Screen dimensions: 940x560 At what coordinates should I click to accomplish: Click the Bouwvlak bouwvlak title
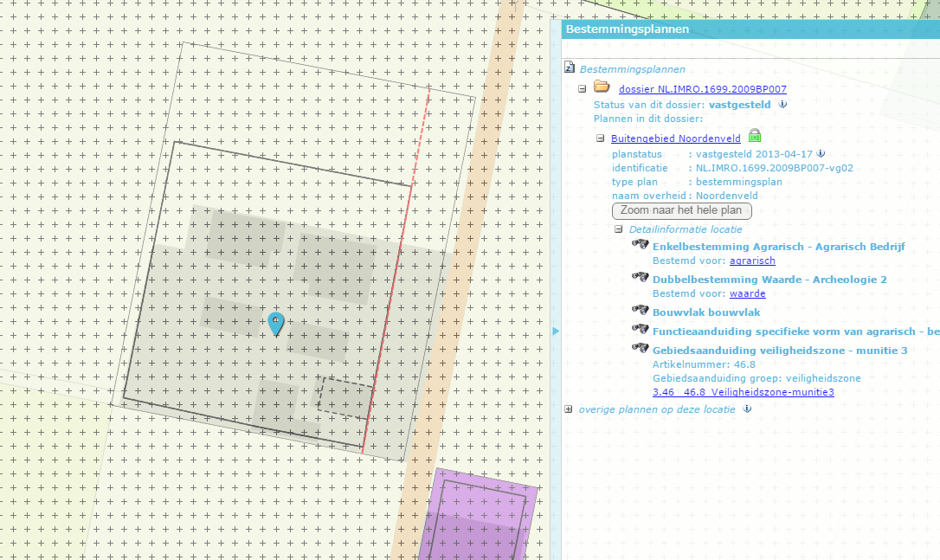point(706,312)
